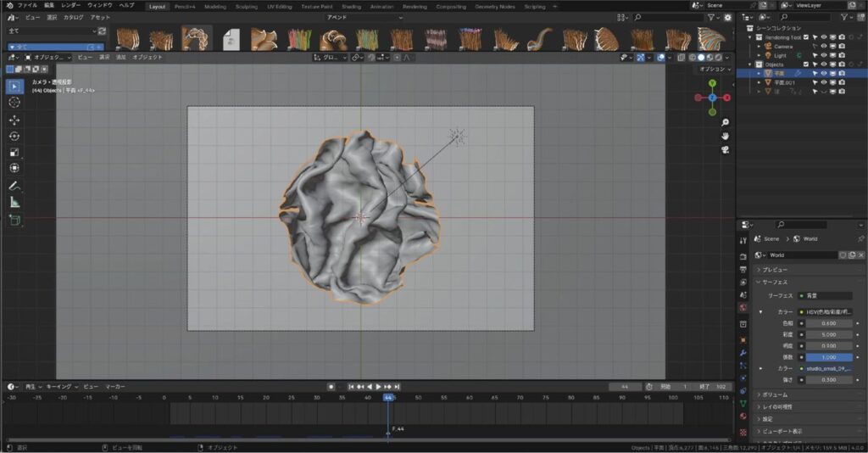Toggle camera view with camera icon
868x453 pixels.
click(726, 150)
